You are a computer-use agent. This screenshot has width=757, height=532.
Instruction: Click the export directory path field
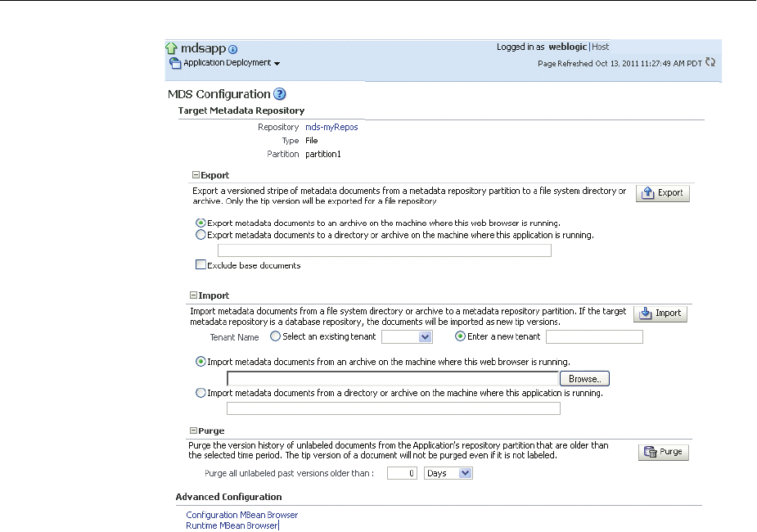(x=385, y=250)
